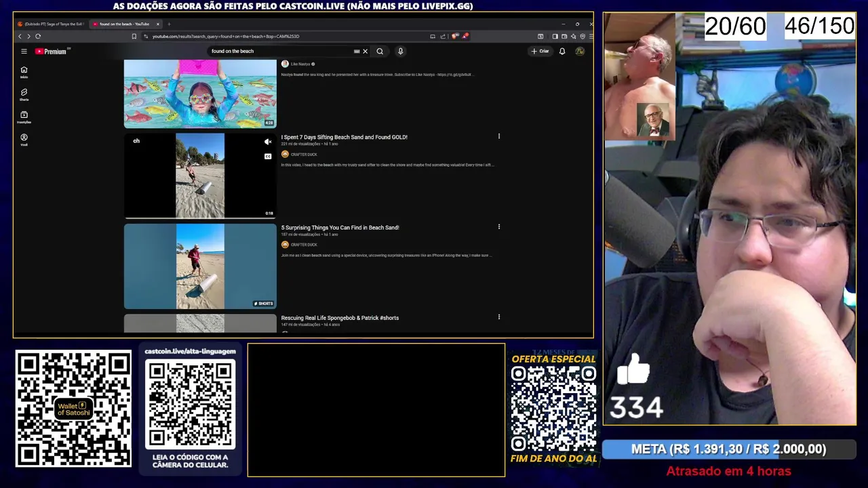Open the Você section in sidebar

coord(24,139)
